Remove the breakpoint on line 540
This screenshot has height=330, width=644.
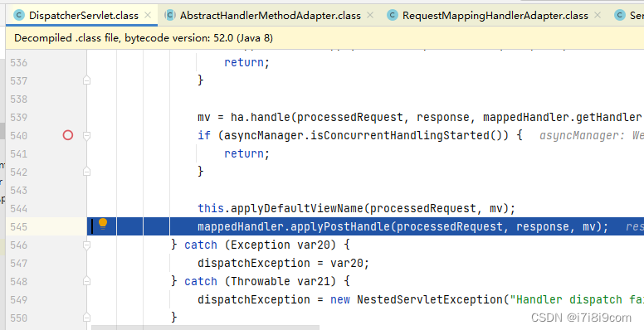click(68, 135)
